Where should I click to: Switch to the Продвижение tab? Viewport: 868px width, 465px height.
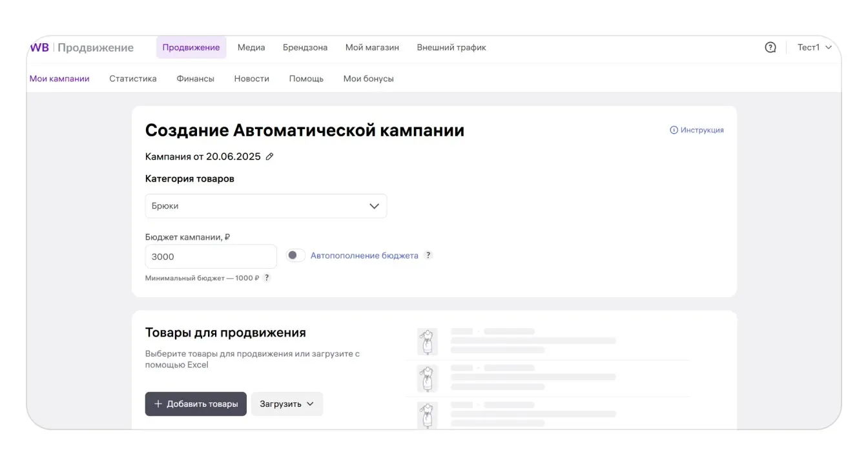(191, 47)
